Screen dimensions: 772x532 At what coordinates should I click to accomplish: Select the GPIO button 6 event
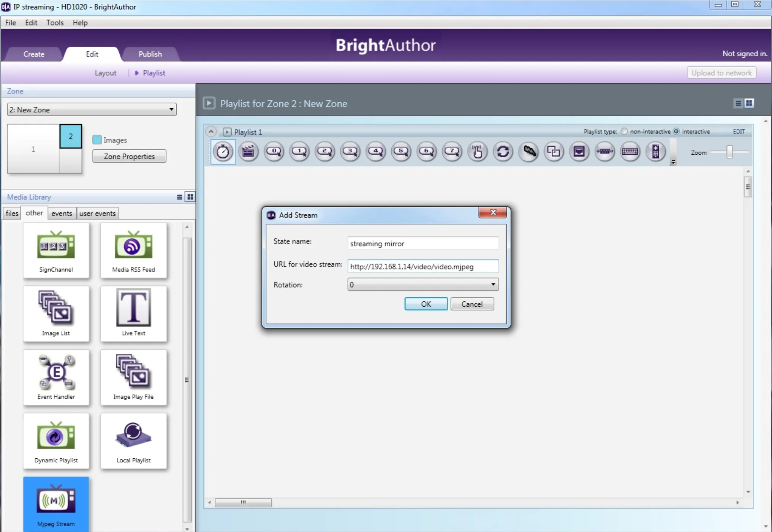tap(427, 152)
